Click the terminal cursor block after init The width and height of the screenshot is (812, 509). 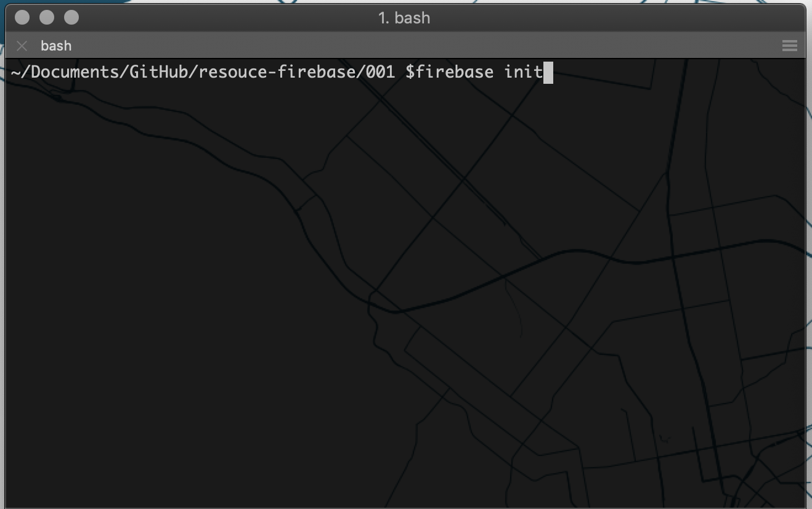click(548, 73)
